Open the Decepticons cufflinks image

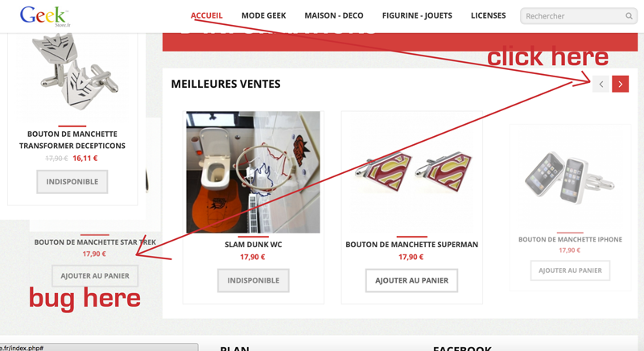tap(72, 72)
